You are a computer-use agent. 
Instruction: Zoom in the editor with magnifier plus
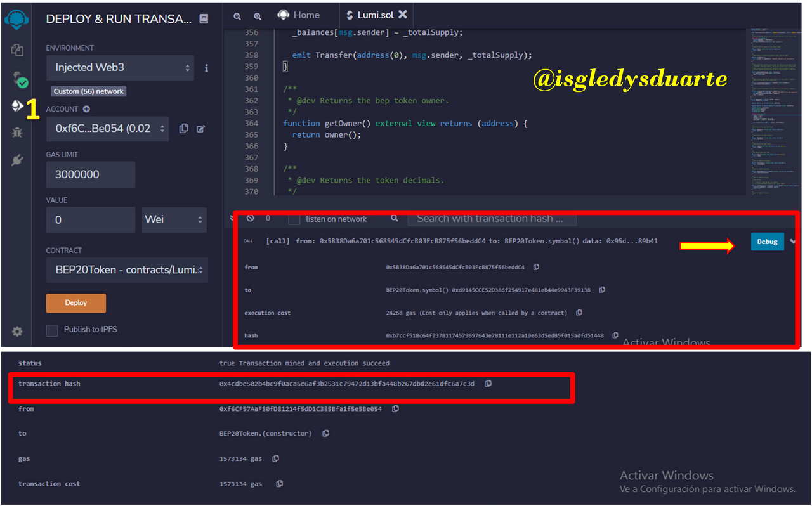258,16
